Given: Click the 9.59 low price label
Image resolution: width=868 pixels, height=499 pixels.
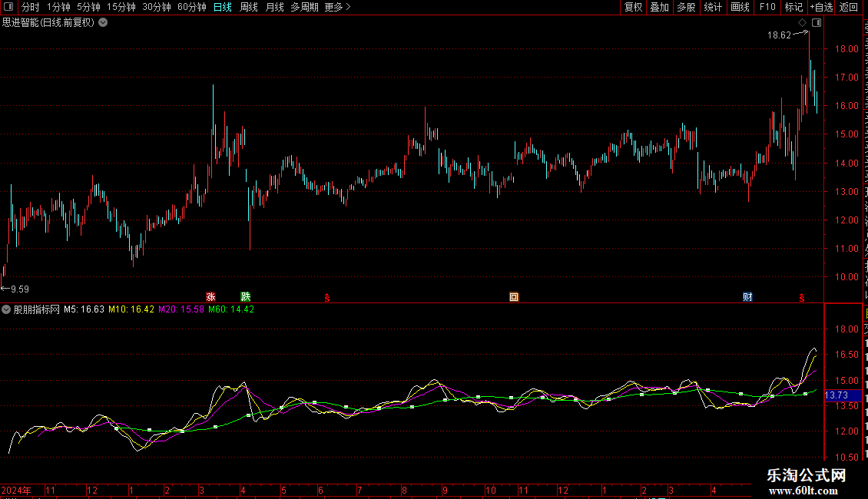Looking at the screenshot, I should (20, 289).
